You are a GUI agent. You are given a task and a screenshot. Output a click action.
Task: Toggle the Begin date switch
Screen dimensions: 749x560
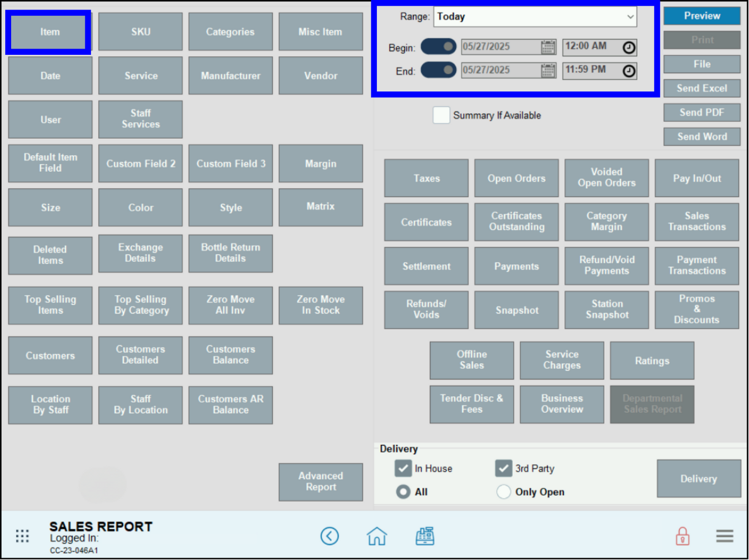coord(438,47)
